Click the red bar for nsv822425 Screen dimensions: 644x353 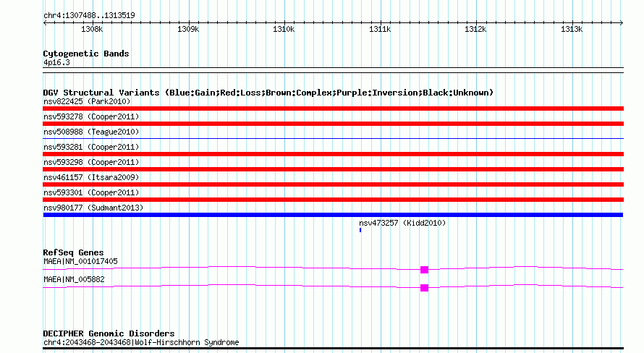coord(333,109)
